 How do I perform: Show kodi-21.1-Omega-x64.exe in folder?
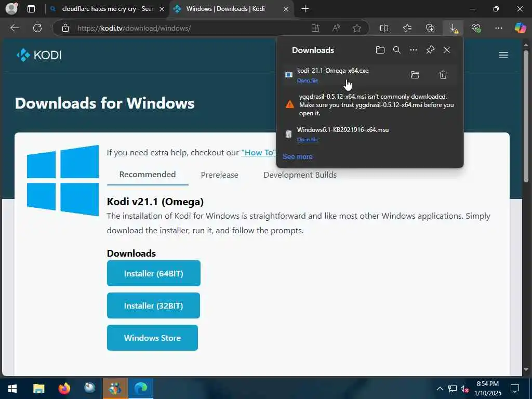(x=415, y=75)
